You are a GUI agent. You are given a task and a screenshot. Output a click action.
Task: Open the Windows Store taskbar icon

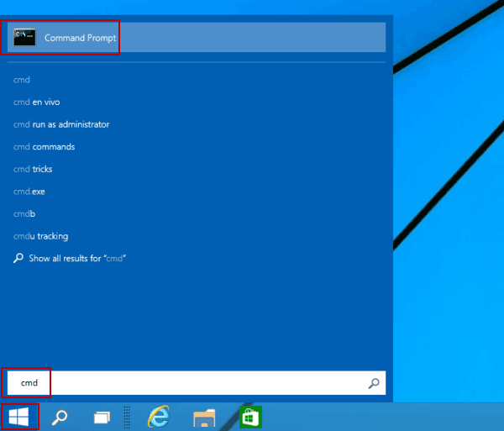[250, 417]
